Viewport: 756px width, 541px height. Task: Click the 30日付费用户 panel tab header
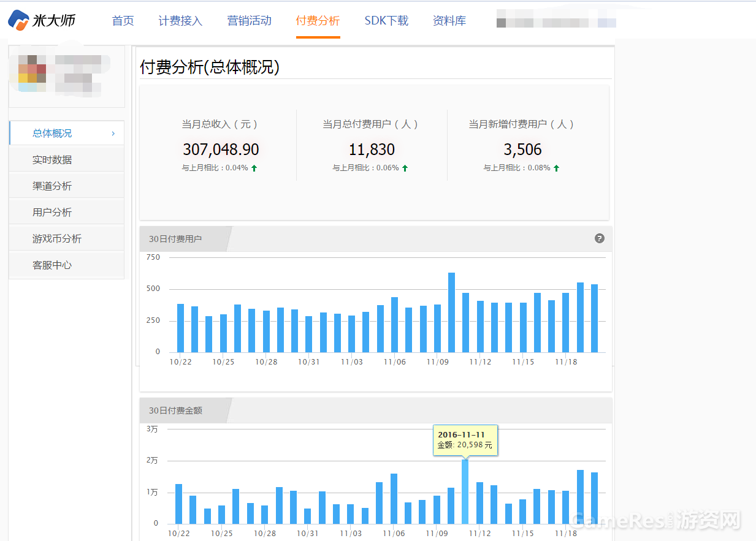point(184,239)
